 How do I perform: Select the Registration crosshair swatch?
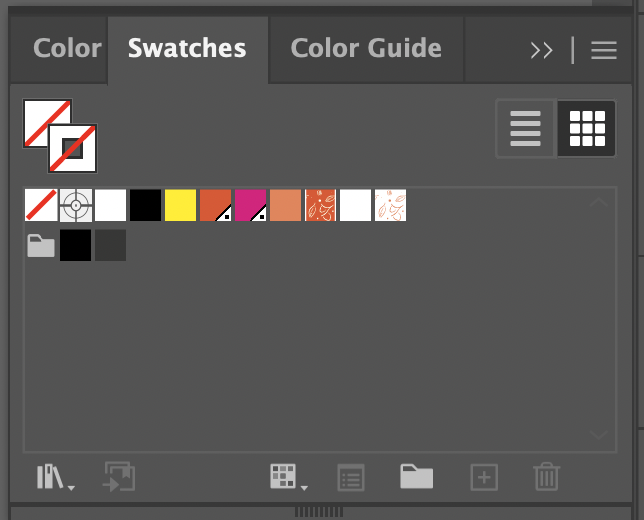tap(76, 205)
